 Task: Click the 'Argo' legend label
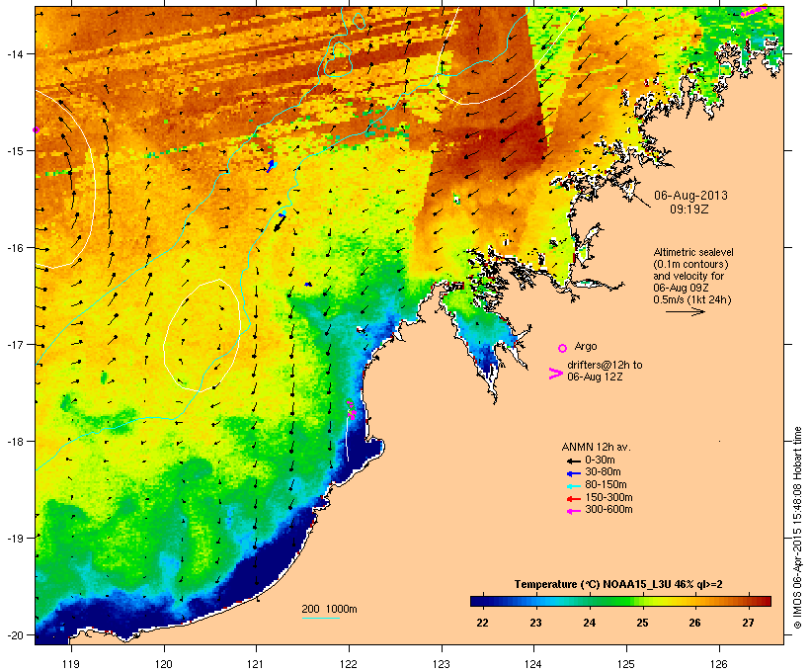point(586,346)
